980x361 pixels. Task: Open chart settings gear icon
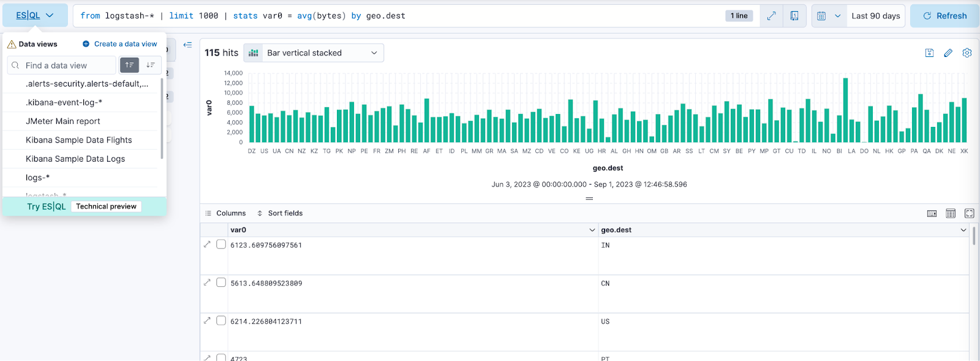(967, 53)
